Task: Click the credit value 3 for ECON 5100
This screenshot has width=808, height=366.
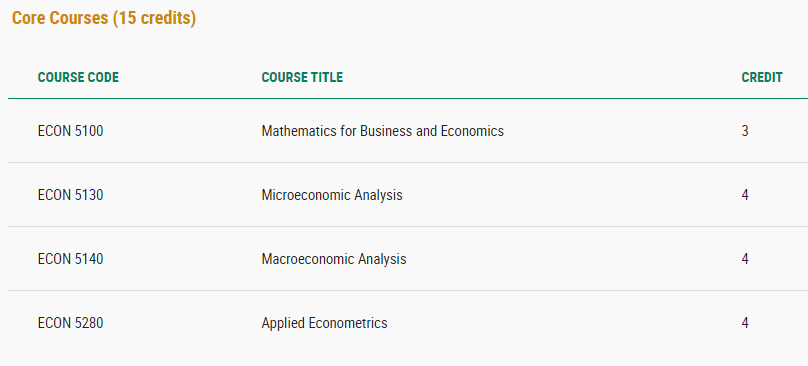Action: [745, 131]
